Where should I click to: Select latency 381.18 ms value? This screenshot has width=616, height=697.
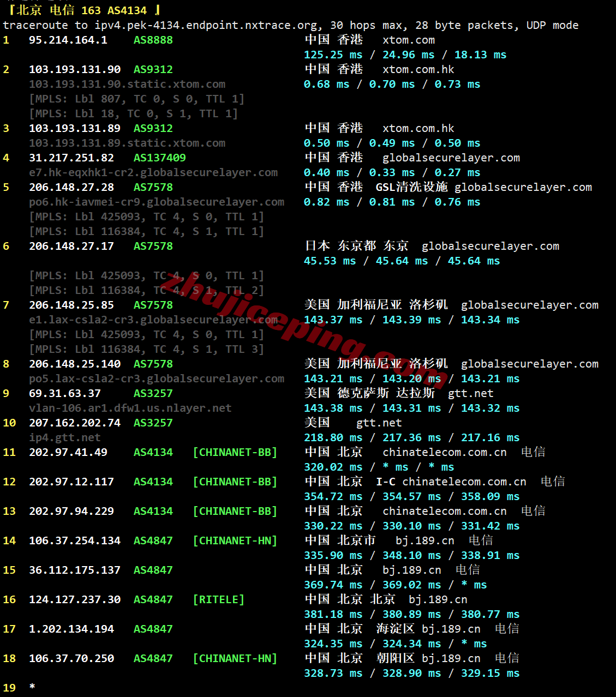[x=333, y=614]
